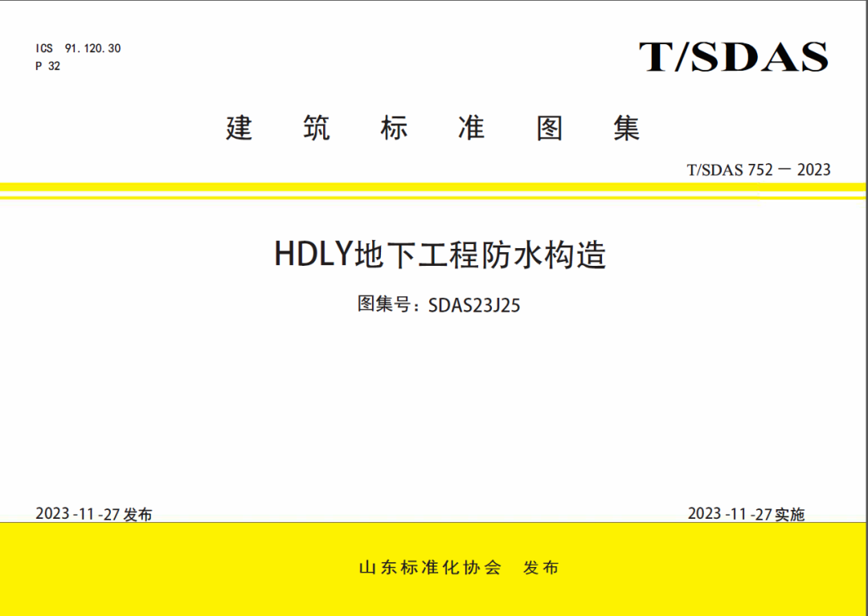Click the title 'HDLY地下工程防水构造'
The image size is (868, 616).
[x=440, y=255]
